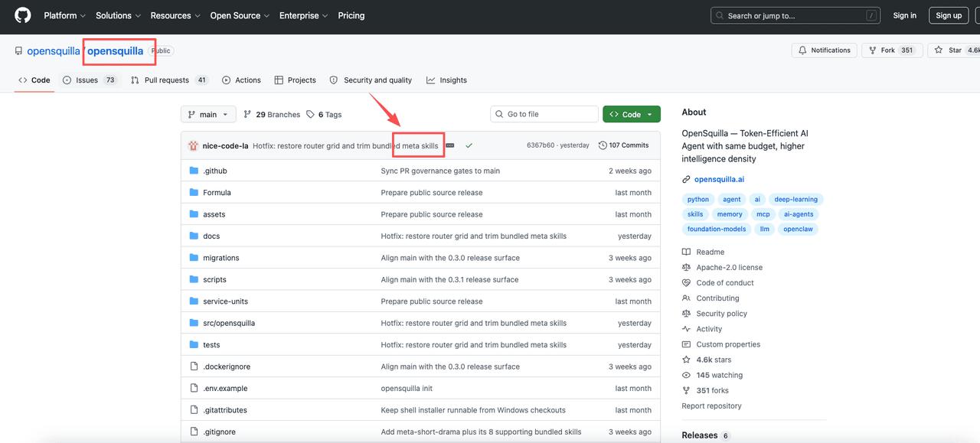Open the GitHub home logo
This screenshot has height=443, width=980.
(23, 15)
